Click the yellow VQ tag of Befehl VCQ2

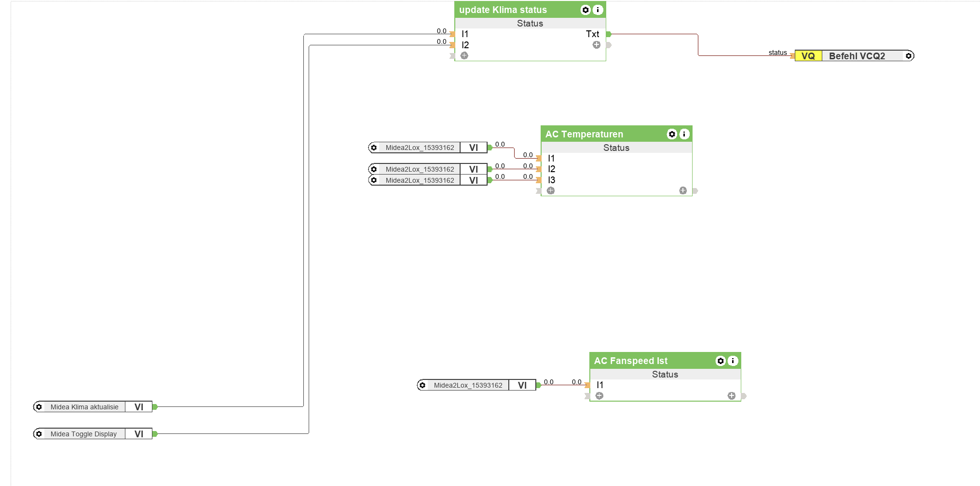[808, 56]
